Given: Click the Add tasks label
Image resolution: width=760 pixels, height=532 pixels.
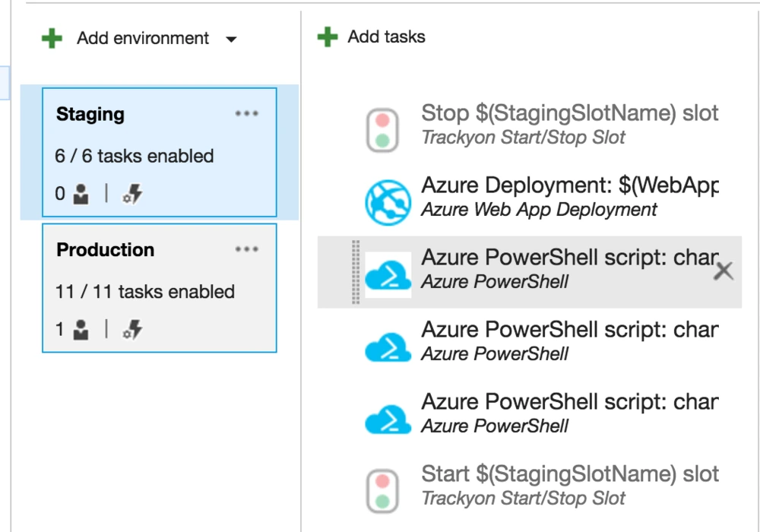Looking at the screenshot, I should (x=385, y=35).
